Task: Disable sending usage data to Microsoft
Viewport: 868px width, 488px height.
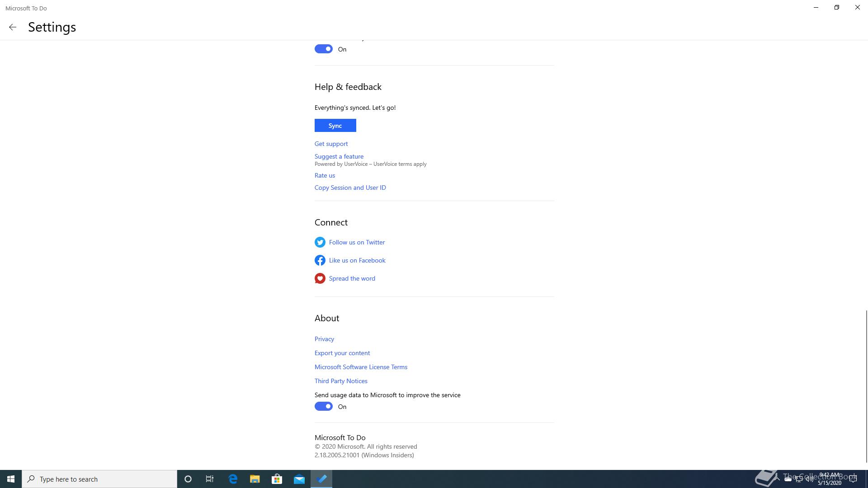Action: coord(324,406)
